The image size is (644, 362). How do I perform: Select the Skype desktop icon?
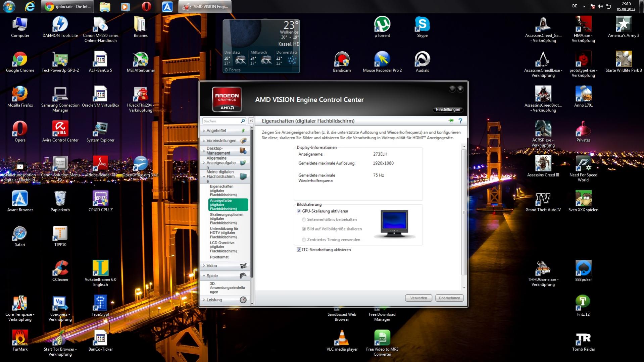click(422, 28)
